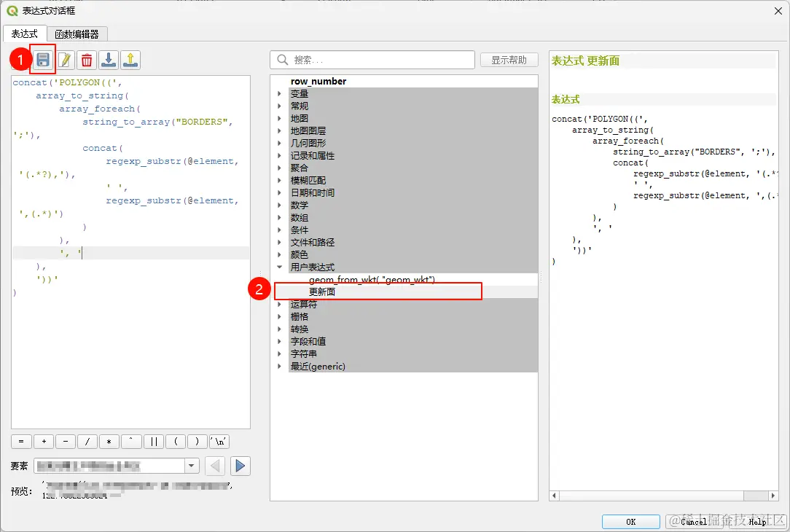
Task: Expand the 地图图层 function group
Action: 280,130
